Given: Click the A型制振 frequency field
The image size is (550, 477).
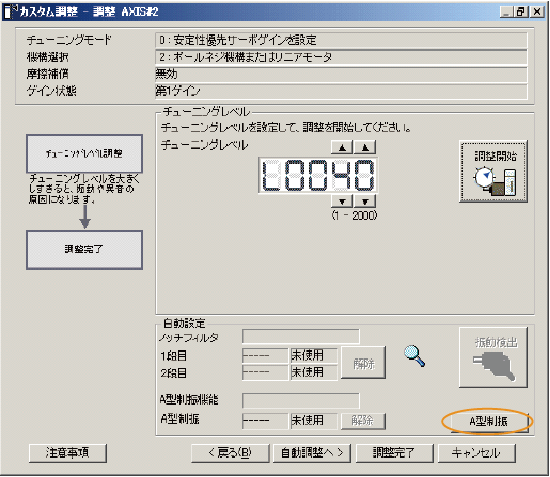Looking at the screenshot, I should tap(265, 421).
